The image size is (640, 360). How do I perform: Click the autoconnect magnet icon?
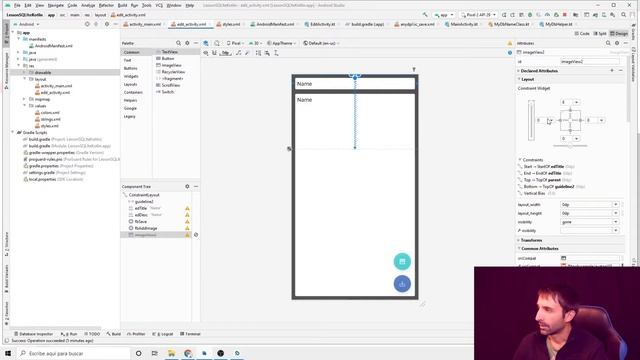click(x=214, y=53)
